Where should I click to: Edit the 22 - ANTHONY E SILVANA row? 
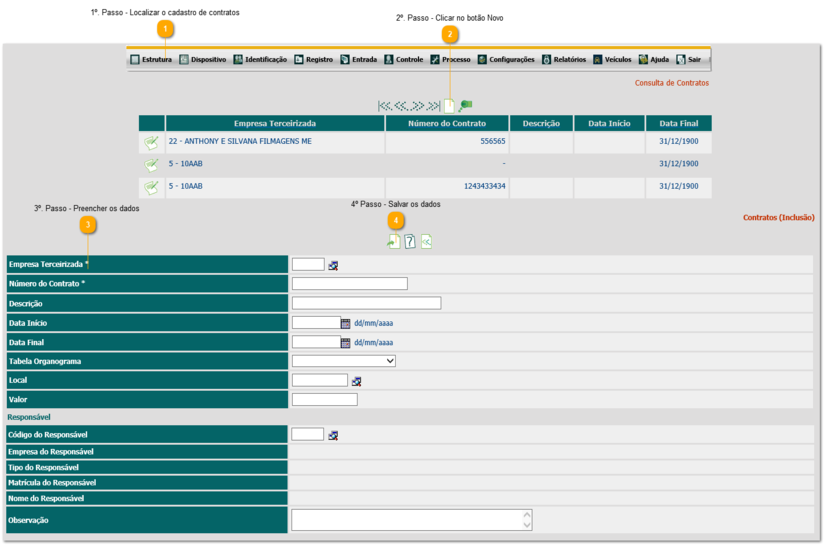pos(152,142)
